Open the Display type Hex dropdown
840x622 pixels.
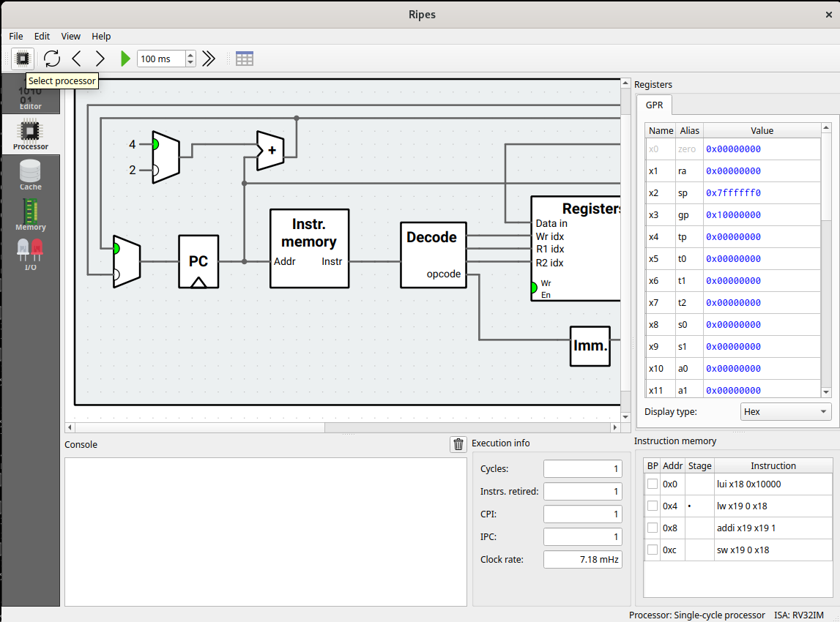coord(785,412)
